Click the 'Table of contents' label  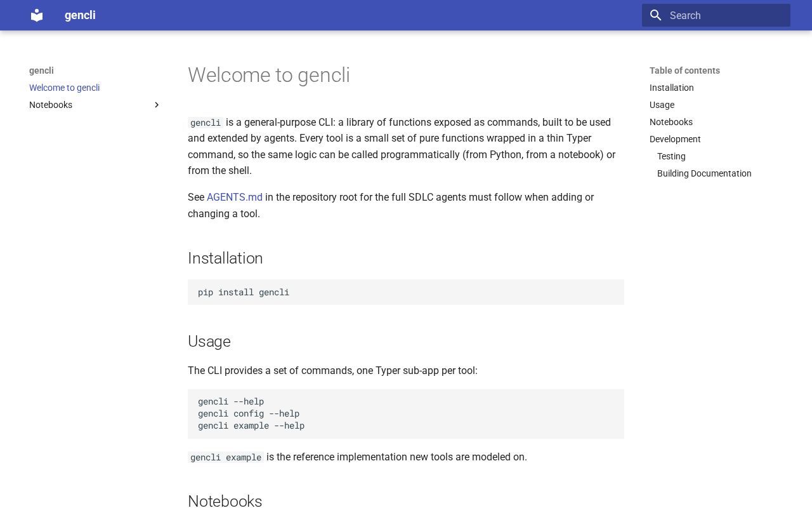coord(684,70)
